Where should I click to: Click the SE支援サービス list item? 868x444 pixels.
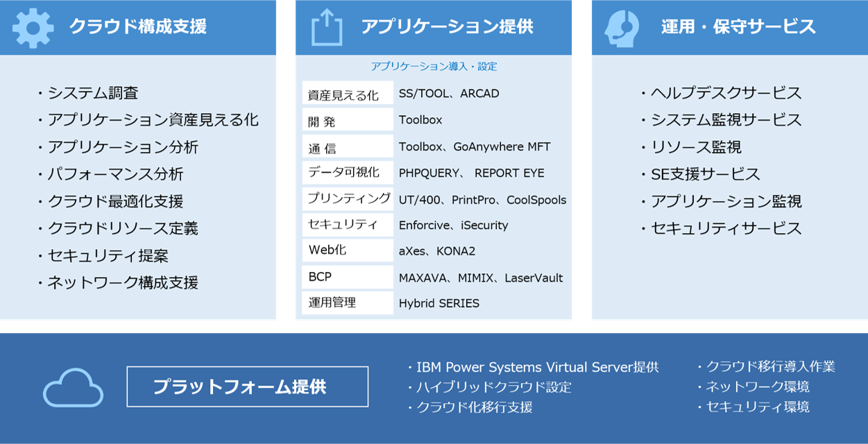[x=700, y=174]
